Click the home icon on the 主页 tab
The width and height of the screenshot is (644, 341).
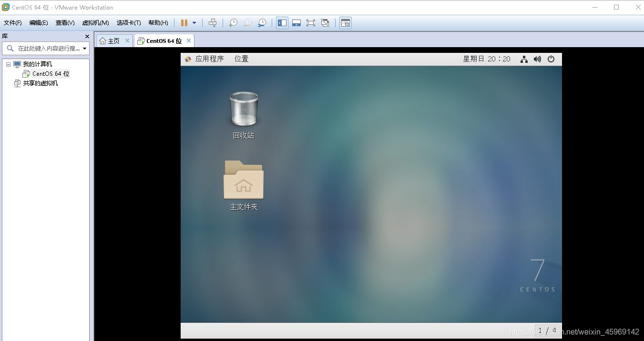pyautogui.click(x=102, y=41)
